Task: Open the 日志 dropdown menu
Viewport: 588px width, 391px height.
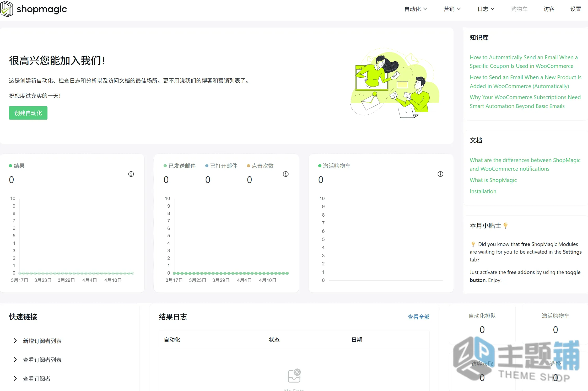Action: (x=486, y=9)
